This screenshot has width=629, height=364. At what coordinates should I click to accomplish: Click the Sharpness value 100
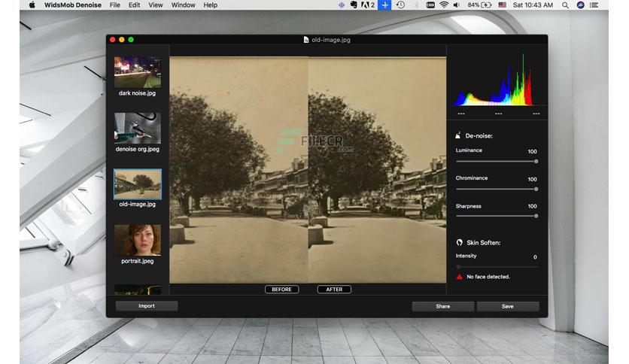(533, 206)
